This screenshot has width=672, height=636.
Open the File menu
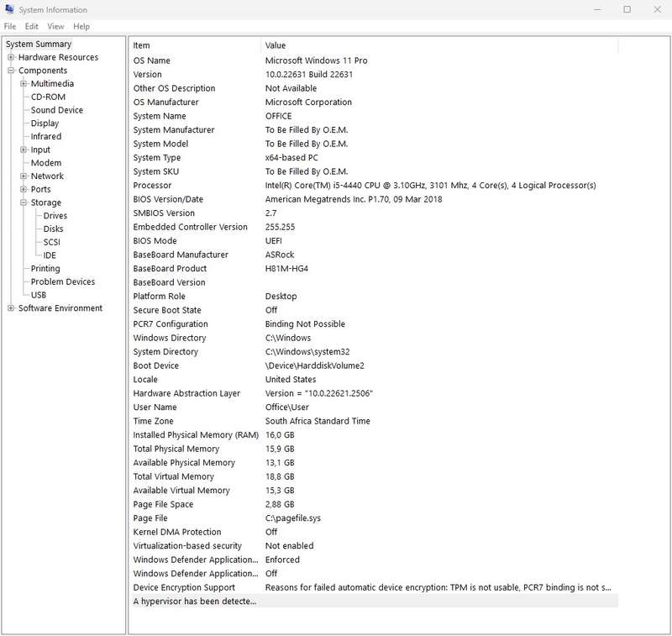coord(10,27)
